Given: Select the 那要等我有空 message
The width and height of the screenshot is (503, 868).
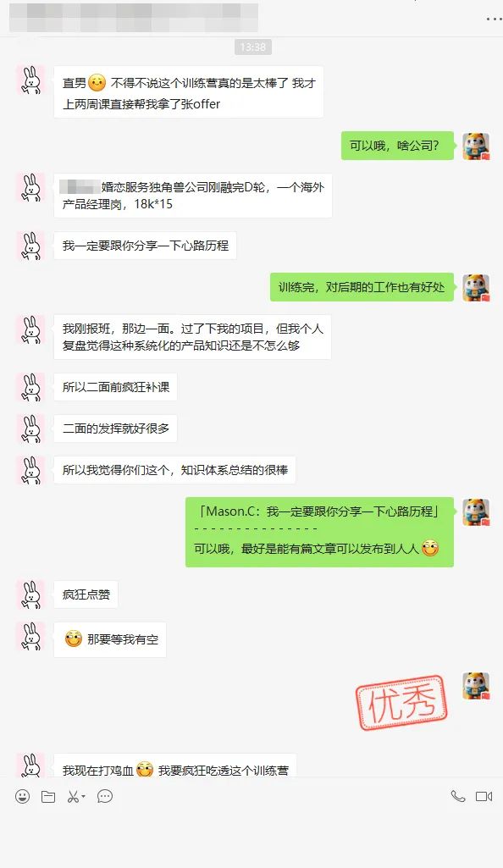Looking at the screenshot, I should pyautogui.click(x=110, y=639).
